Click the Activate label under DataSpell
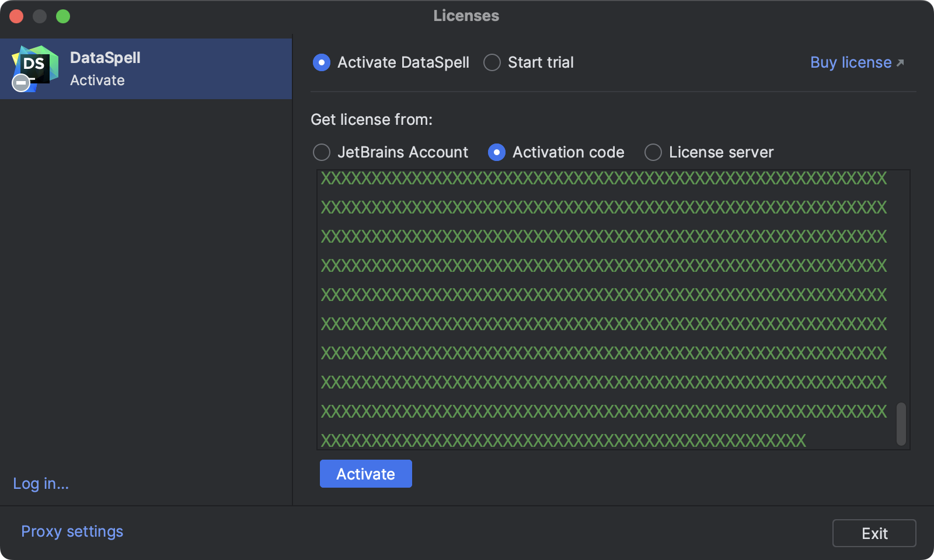The image size is (934, 560). coord(97,80)
